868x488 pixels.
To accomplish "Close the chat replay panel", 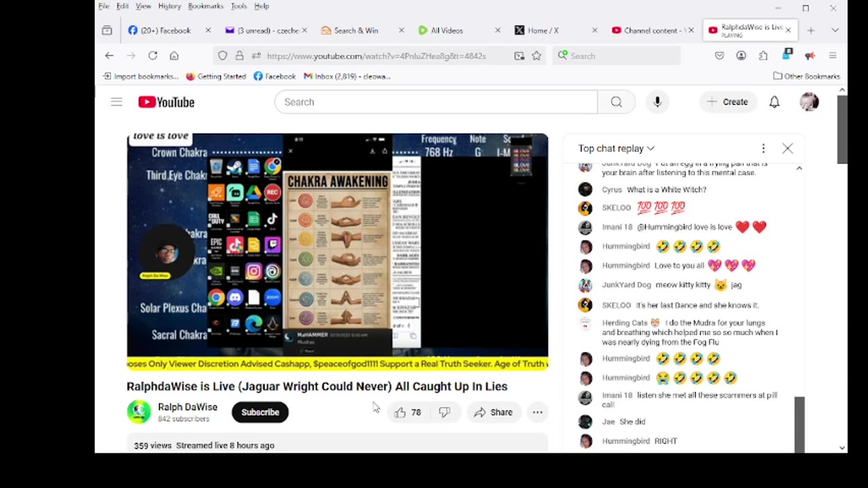I will click(x=787, y=148).
